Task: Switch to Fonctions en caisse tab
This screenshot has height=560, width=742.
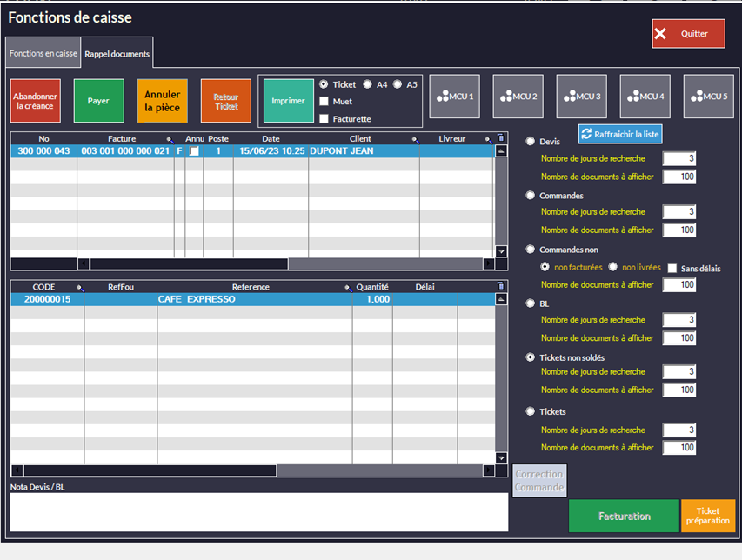Action: pyautogui.click(x=43, y=54)
